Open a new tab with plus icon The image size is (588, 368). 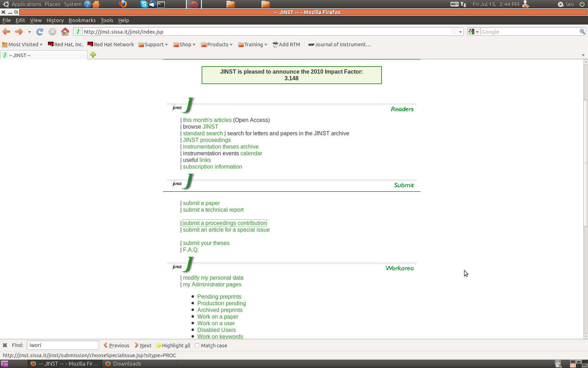[93, 55]
